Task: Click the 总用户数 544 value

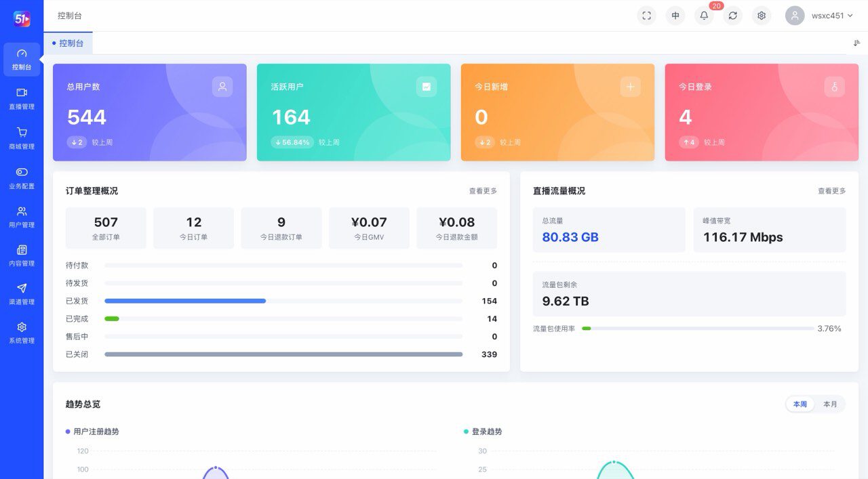Action: tap(87, 117)
